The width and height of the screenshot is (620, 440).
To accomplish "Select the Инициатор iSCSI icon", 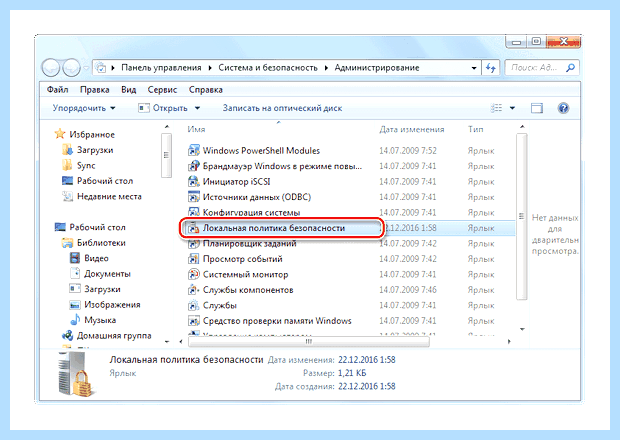I will (193, 181).
